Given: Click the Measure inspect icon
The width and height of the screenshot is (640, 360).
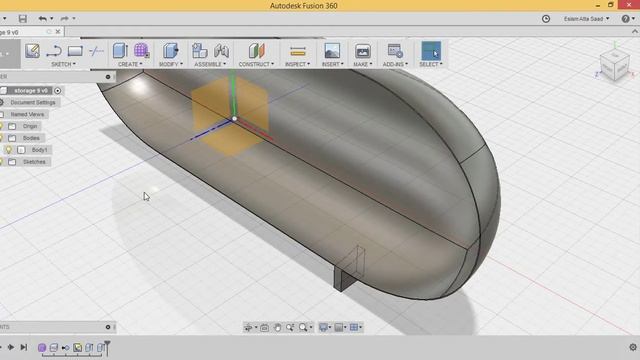Looking at the screenshot, I should point(298,51).
